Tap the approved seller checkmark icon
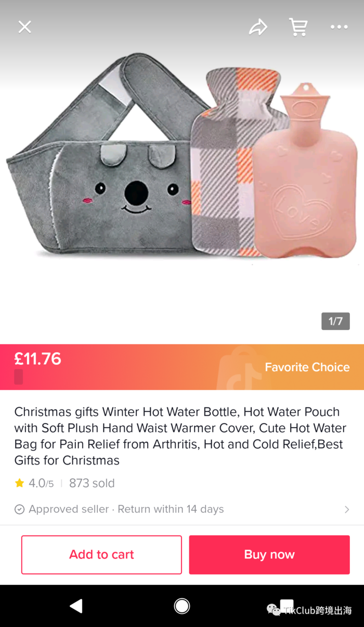Screen dimensions: 364x627 19,509
